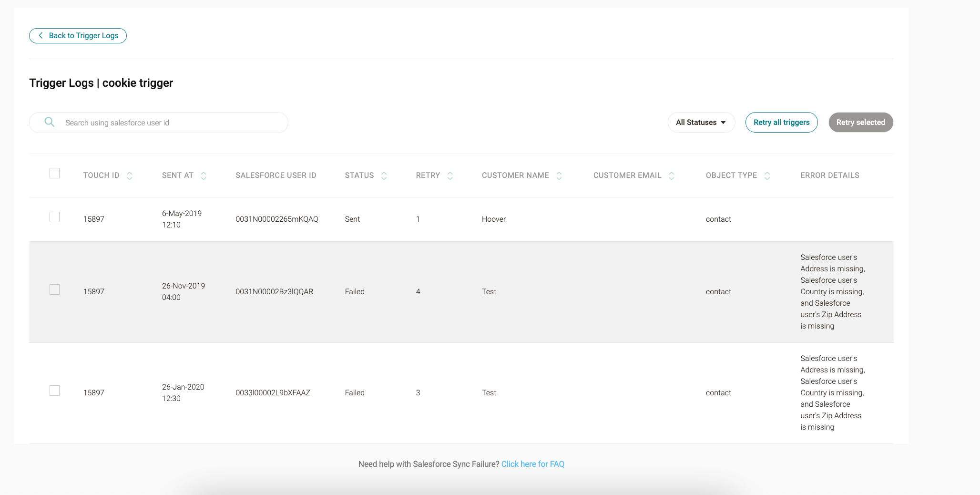Open the Click here for FAQ link

(532, 464)
